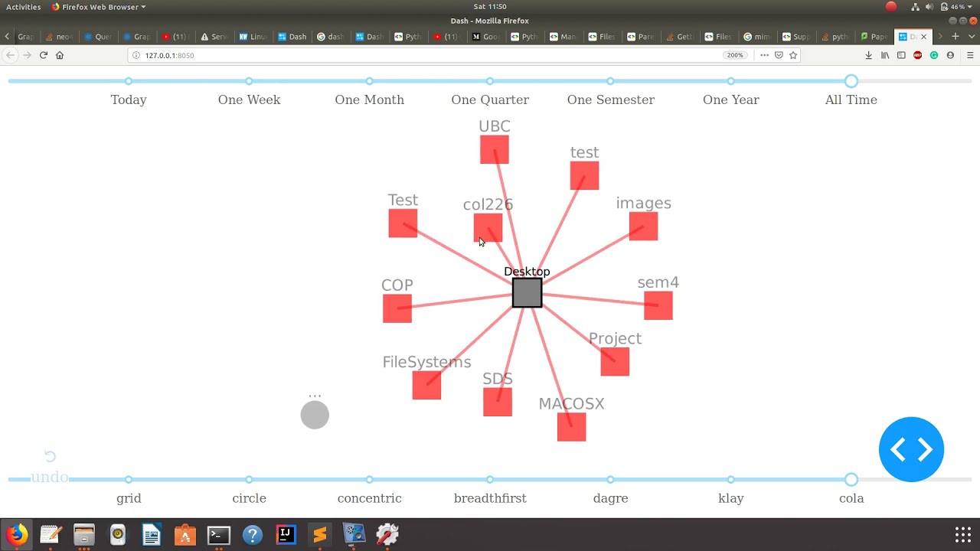Click the FileSystems folder node
Screen dimensions: 980x551
426,385
